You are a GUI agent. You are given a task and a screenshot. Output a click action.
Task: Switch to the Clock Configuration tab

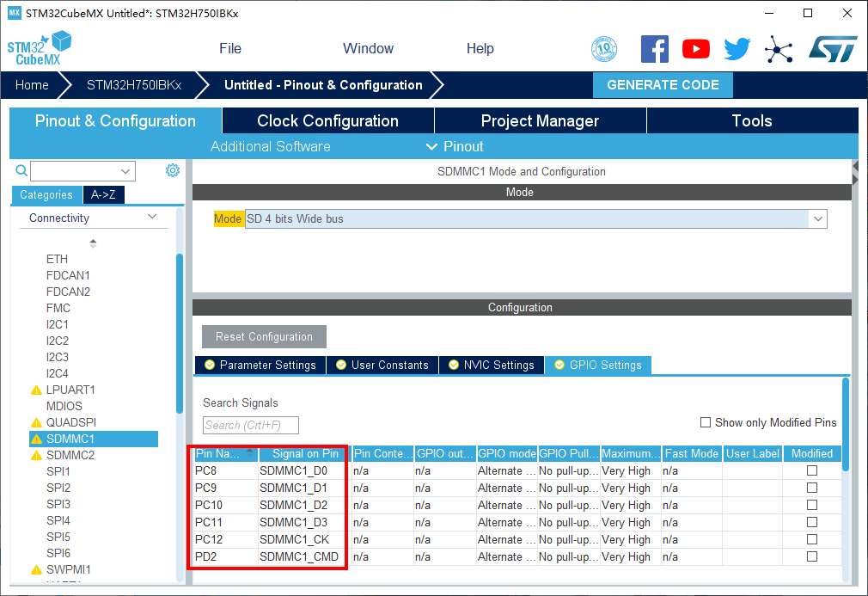(x=327, y=121)
